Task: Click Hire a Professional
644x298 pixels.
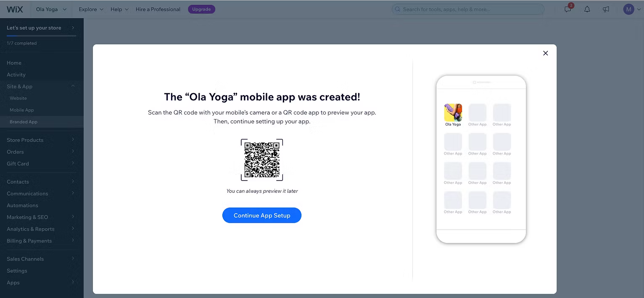Action: point(158,9)
